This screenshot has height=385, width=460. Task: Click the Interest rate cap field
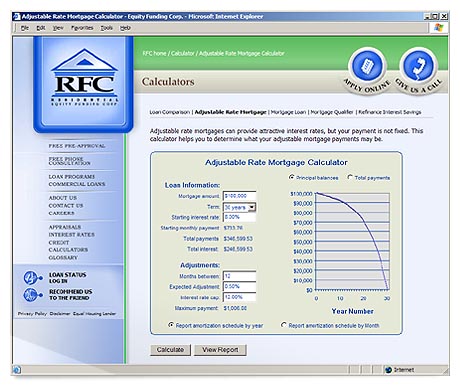point(239,297)
